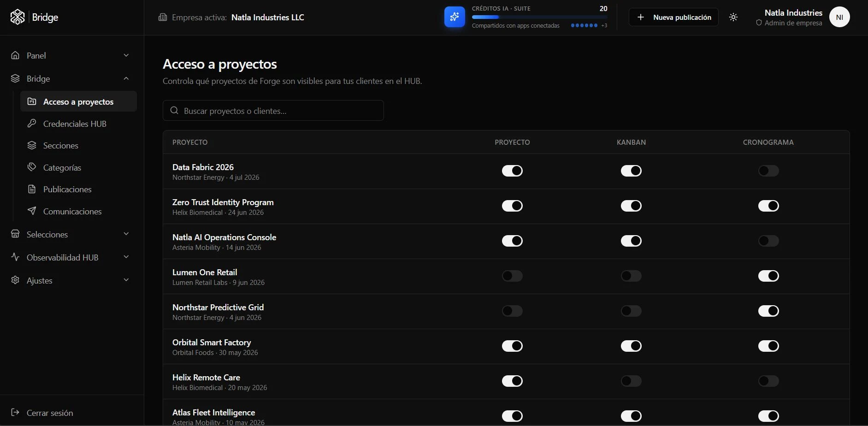Expand the Ajustes chevron
This screenshot has height=426, width=868.
[x=126, y=280]
